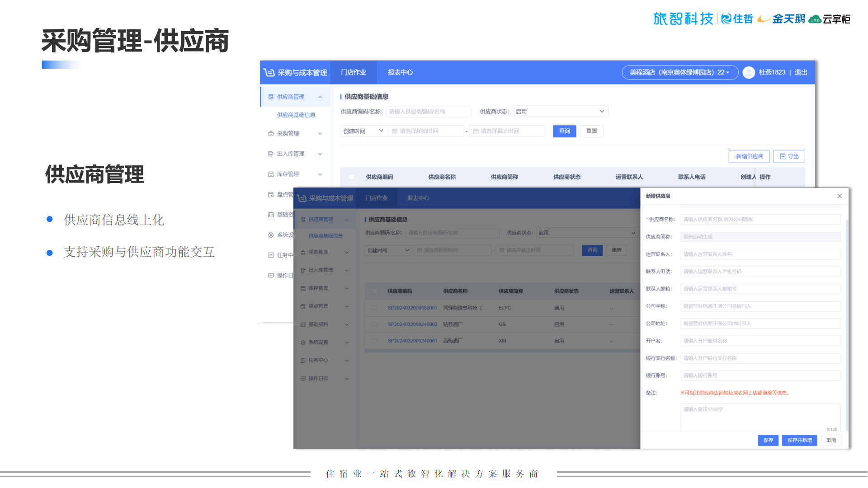Click the 出入库管理 sidebar icon
868x488 pixels.
coord(271,154)
